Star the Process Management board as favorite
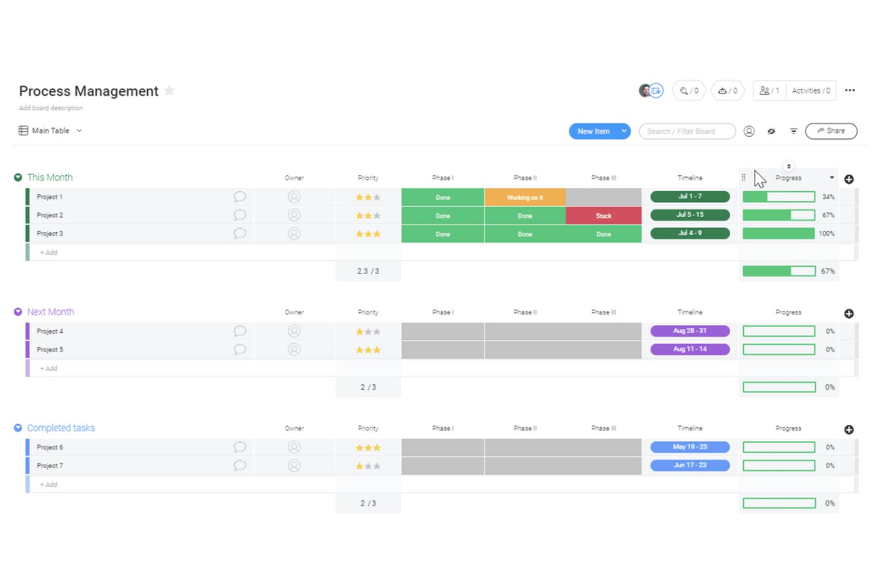The image size is (882, 588). tap(170, 91)
